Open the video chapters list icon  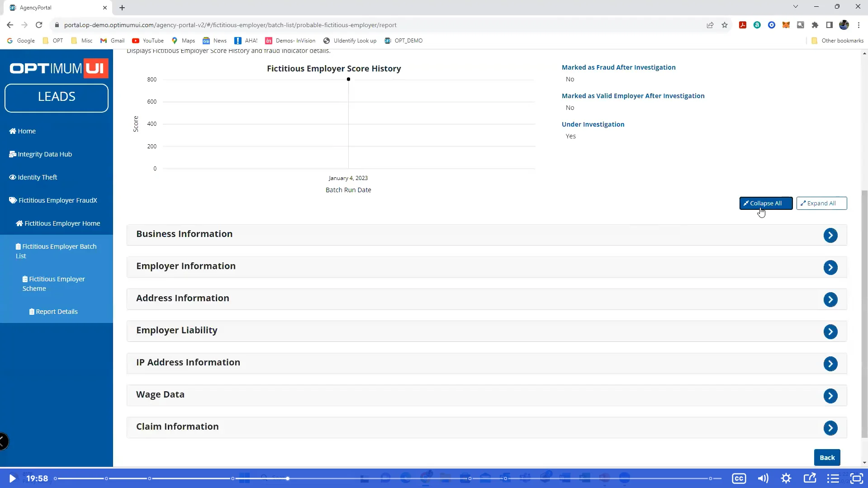(833, 478)
